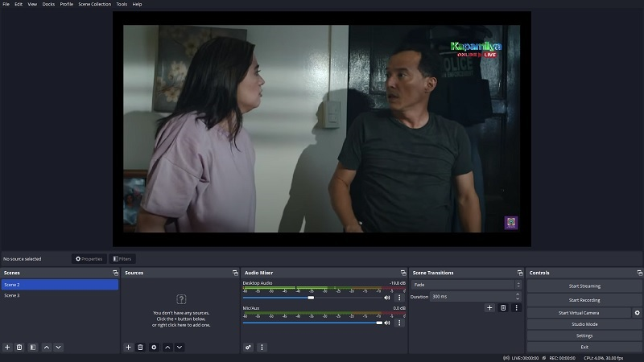Decrease transition Duration with the down arrow

518,298
